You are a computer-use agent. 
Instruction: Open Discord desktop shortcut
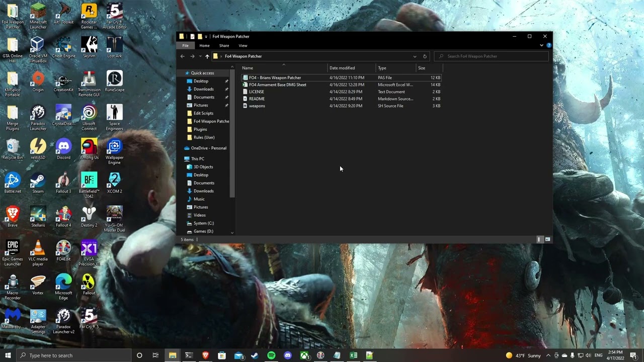[x=63, y=150]
